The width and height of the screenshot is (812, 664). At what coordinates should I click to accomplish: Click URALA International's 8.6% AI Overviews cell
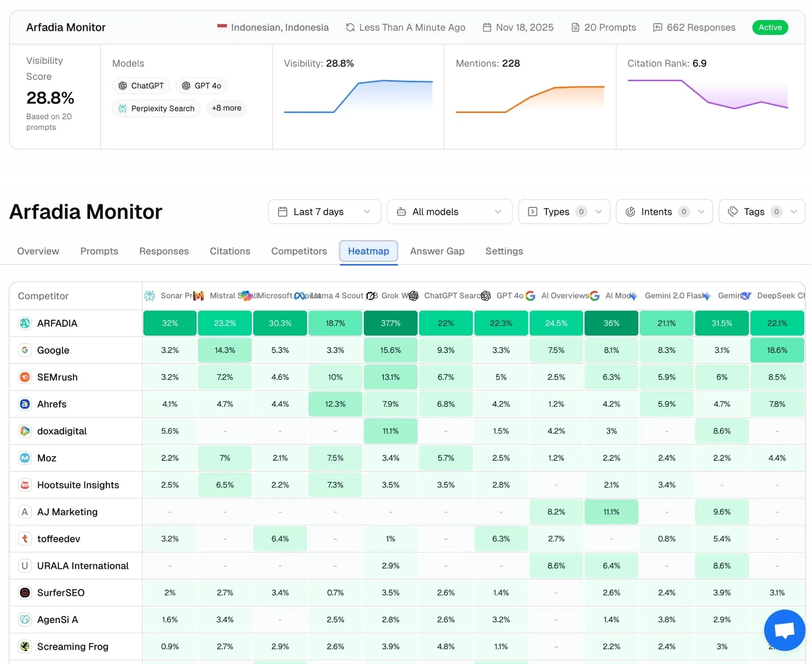[556, 566]
